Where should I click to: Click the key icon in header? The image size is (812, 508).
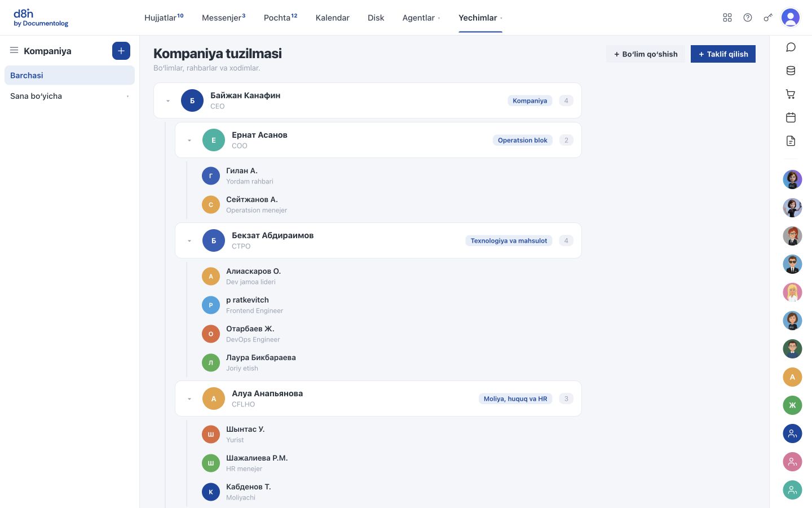tap(768, 17)
